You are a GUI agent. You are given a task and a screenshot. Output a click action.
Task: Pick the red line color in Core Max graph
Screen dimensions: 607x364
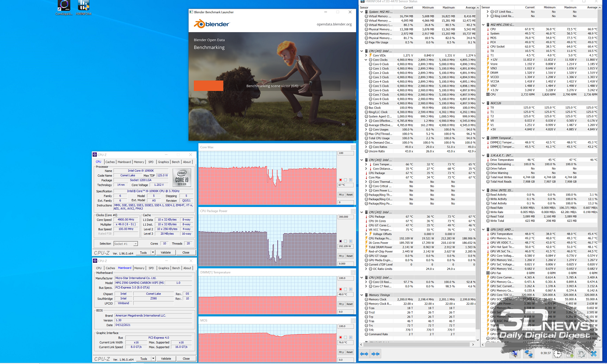341,180
